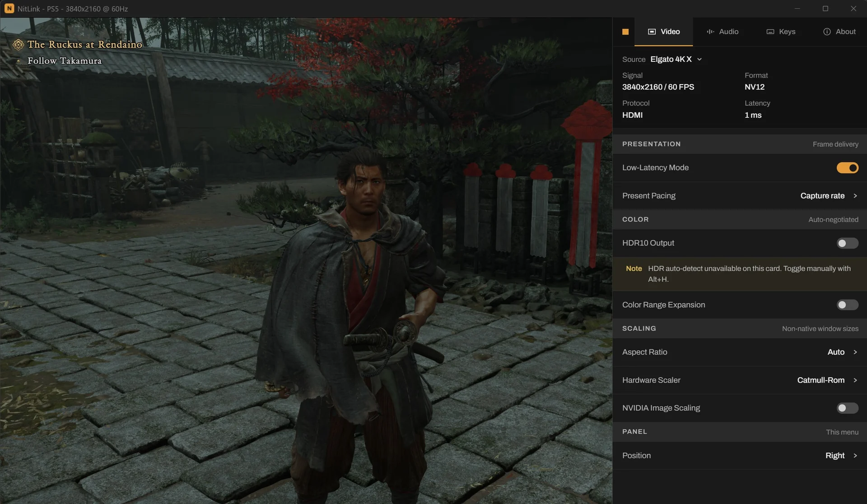Screen dimensions: 867x504
Task: Switch to the Audio tab
Action: pyautogui.click(x=722, y=32)
